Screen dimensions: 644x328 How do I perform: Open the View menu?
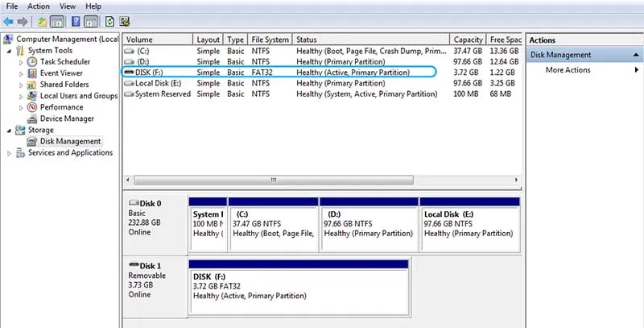pos(68,6)
